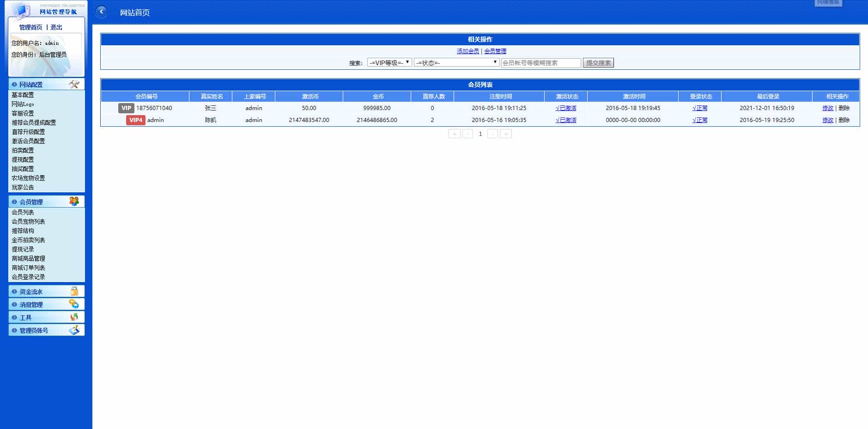The height and width of the screenshot is (429, 868).
Task: Click the padlock icon on 资金流水
Action: point(74,291)
